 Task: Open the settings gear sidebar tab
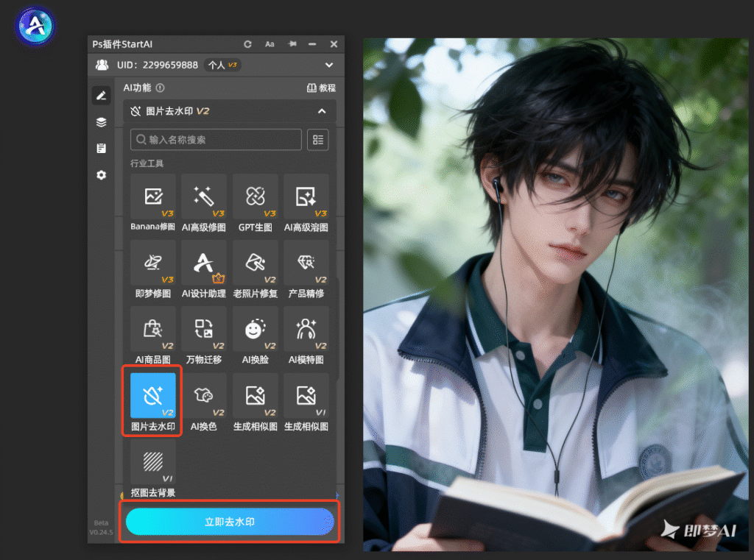101,175
